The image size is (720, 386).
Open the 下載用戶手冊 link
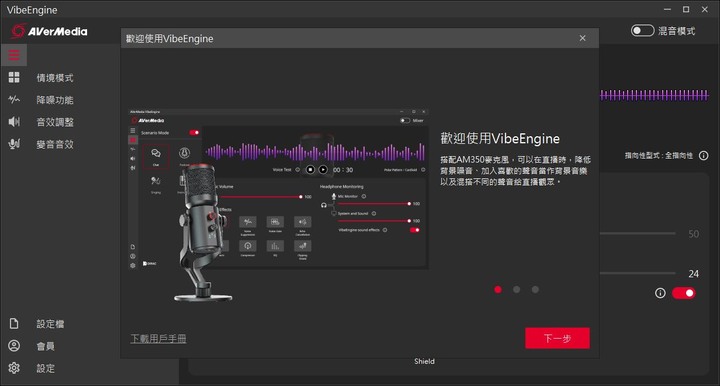(x=158, y=339)
